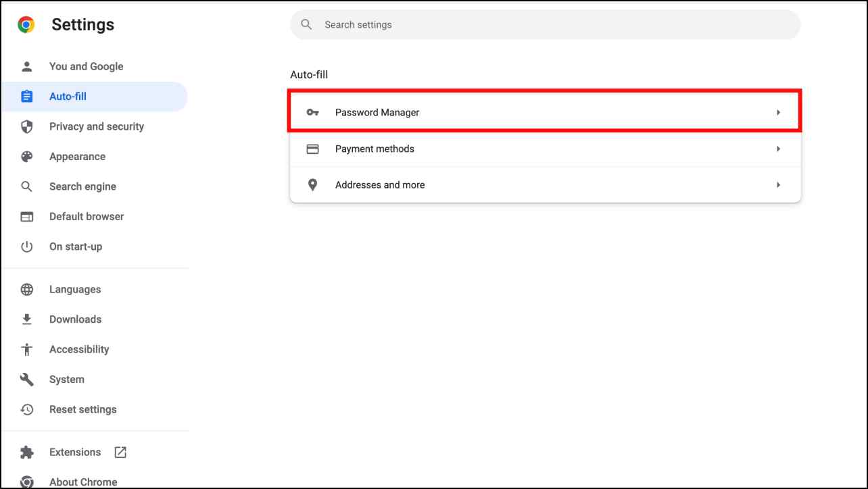Screen dimensions: 868x489
Task: Click the Accessibility person icon
Action: 26,349
